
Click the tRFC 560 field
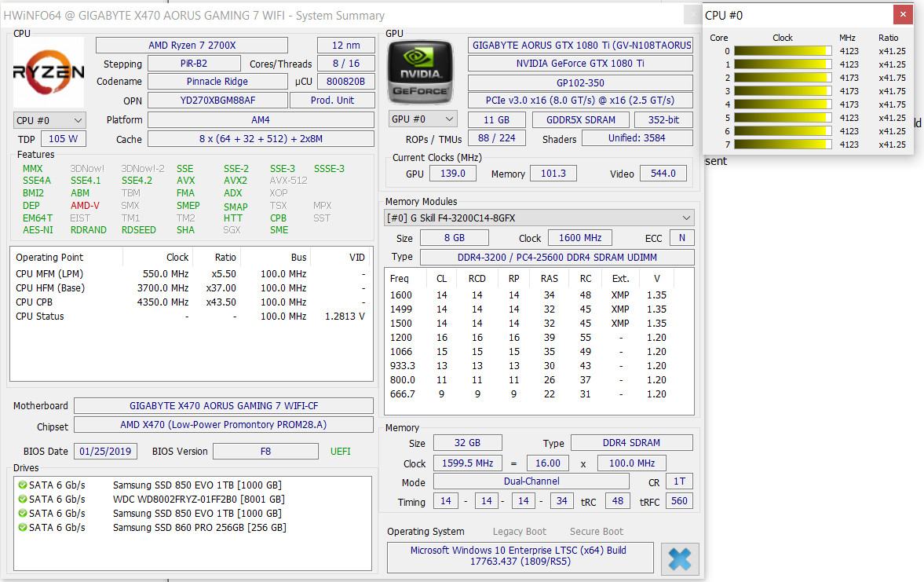pyautogui.click(x=679, y=500)
